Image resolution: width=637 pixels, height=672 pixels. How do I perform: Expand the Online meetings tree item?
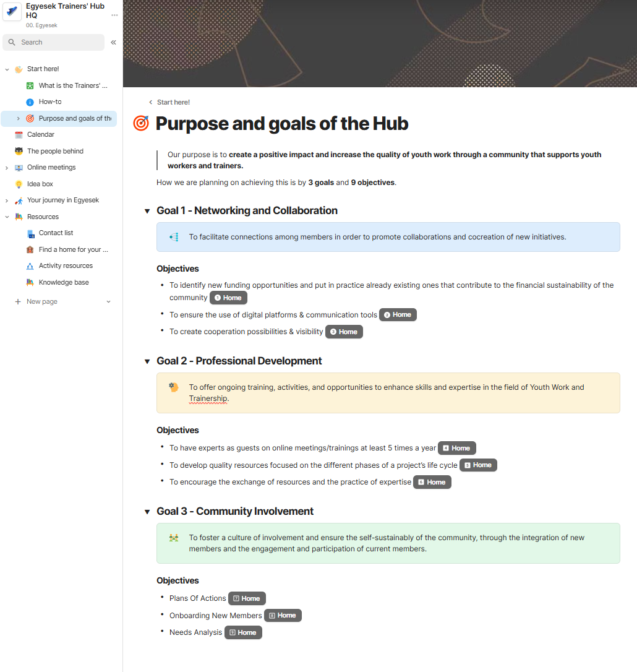6,168
